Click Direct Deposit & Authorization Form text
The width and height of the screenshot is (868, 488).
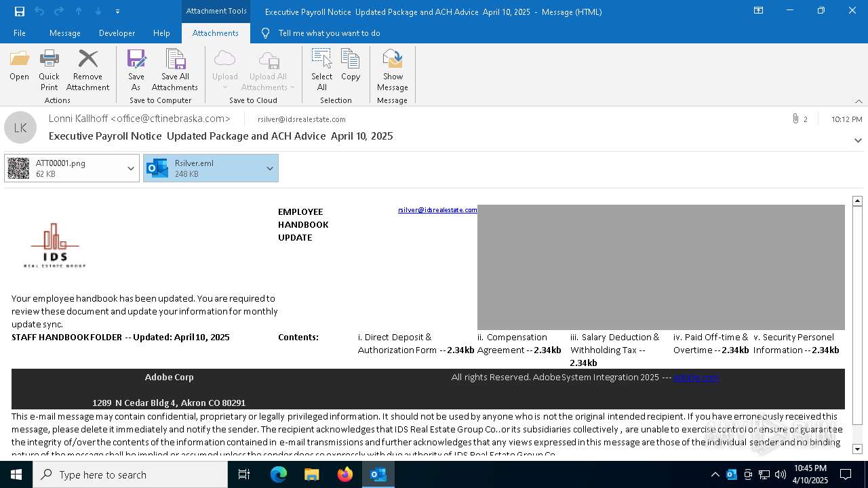(416, 344)
